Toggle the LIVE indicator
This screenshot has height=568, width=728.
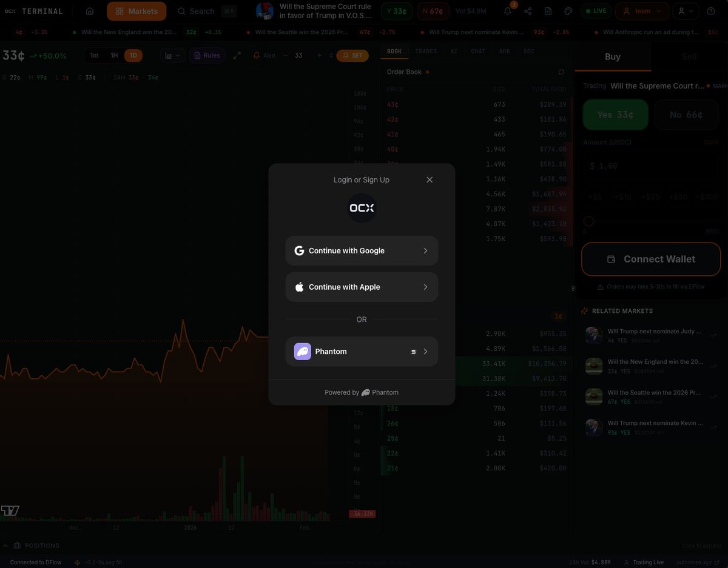[596, 11]
